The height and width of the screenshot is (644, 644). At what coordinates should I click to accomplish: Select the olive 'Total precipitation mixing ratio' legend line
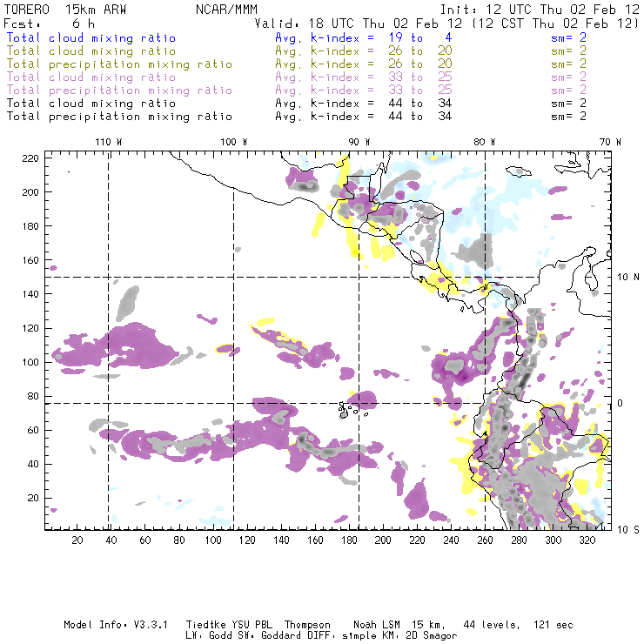click(119, 64)
